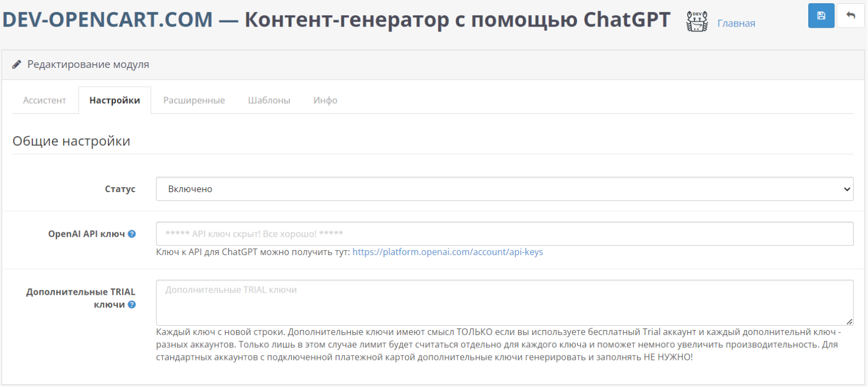Open the Инфо tab
Viewport: 868px width, 387px height.
pyautogui.click(x=325, y=100)
